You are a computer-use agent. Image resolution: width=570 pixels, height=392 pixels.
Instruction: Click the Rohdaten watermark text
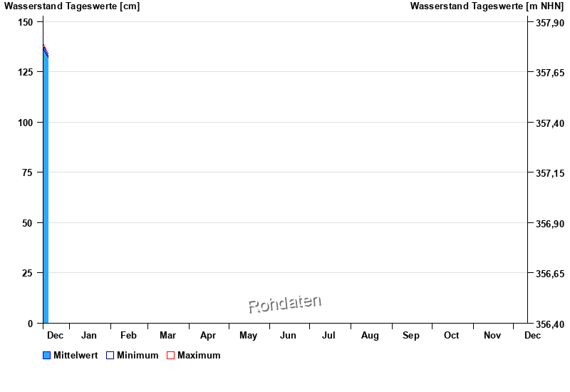click(x=285, y=304)
